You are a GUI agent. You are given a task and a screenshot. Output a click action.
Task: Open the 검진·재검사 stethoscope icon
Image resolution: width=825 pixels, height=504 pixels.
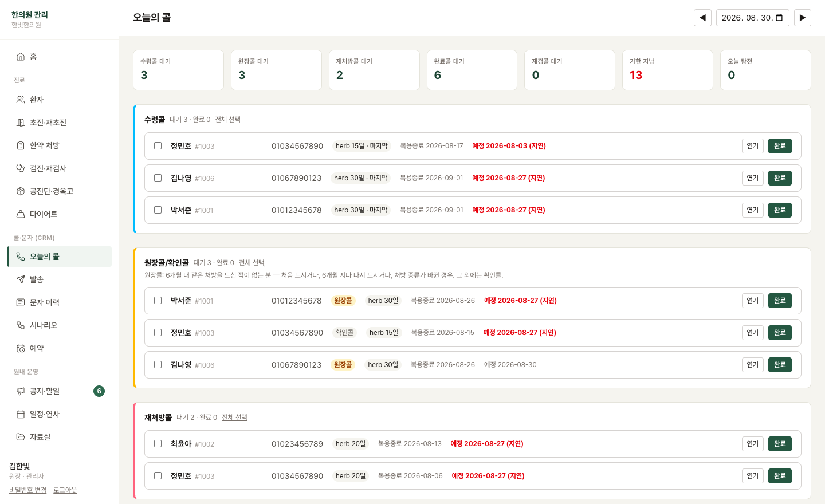point(21,168)
